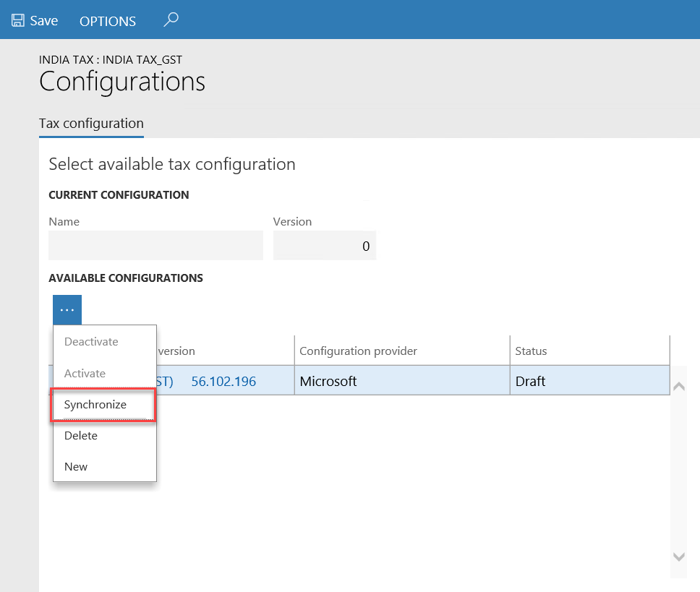Screen dimensions: 700x592
Task: Select the Microsoft provider cell
Action: 402,380
